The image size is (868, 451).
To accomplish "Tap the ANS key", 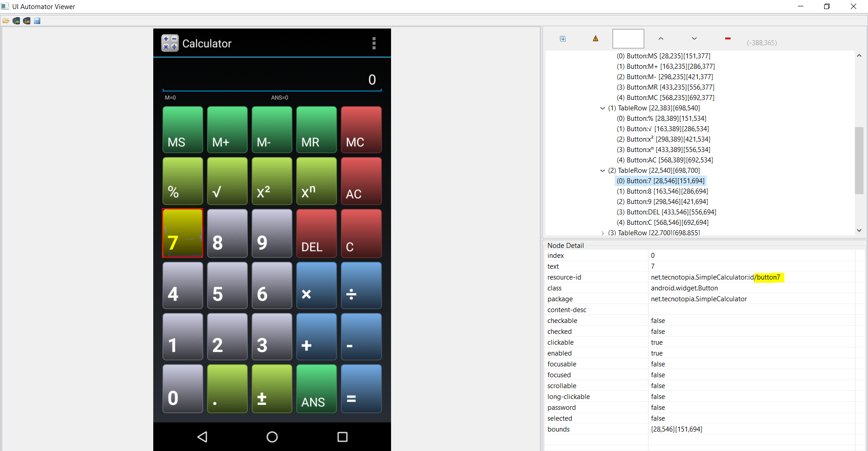I will point(316,389).
